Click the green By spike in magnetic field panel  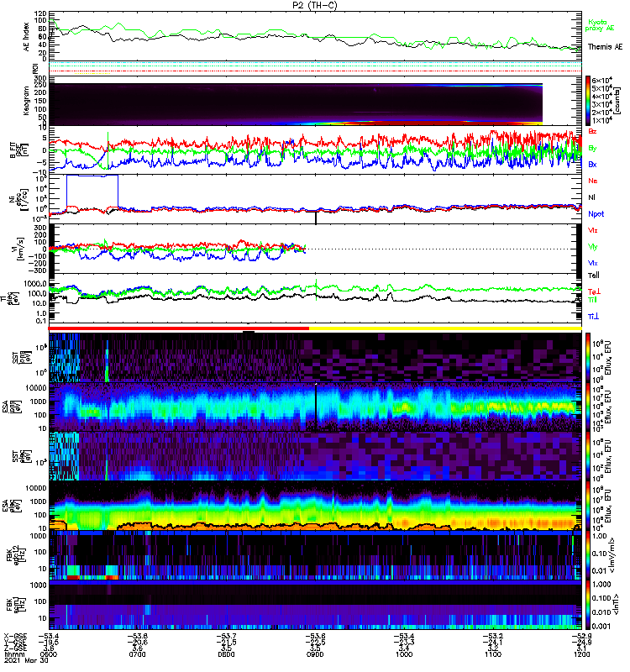pos(108,150)
